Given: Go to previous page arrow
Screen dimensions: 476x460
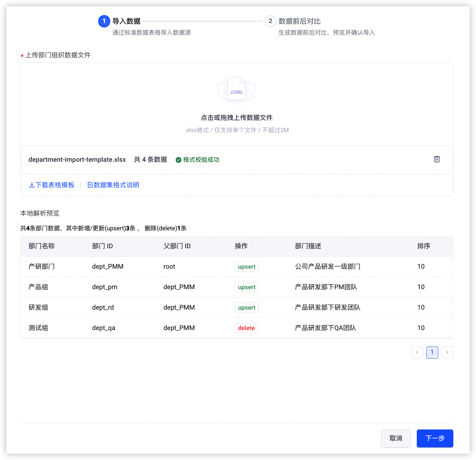Looking at the screenshot, I should coord(417,352).
